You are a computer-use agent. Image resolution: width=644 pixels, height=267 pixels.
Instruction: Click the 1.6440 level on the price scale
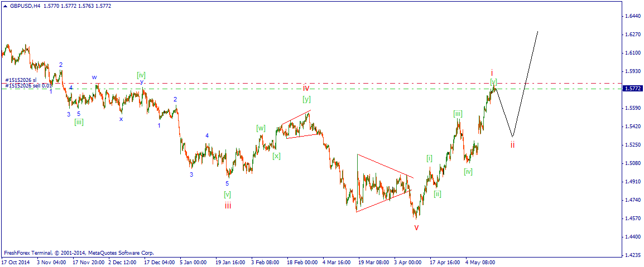point(632,16)
